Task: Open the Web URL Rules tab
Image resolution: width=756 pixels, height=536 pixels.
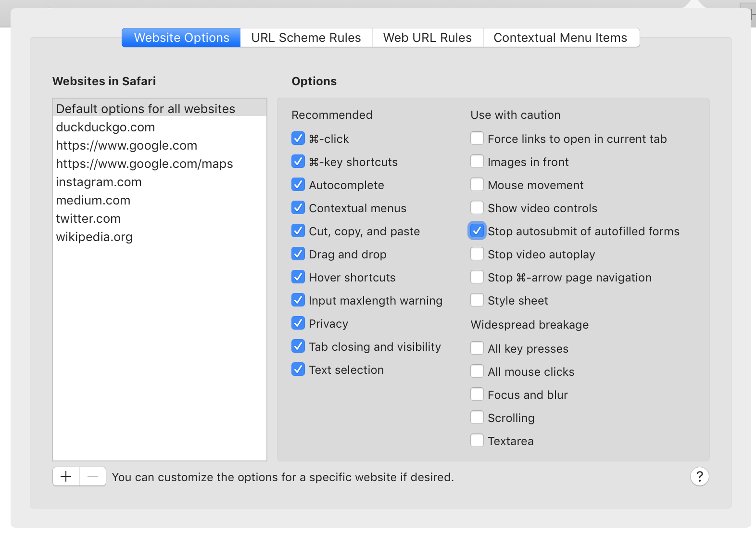Action: [427, 38]
